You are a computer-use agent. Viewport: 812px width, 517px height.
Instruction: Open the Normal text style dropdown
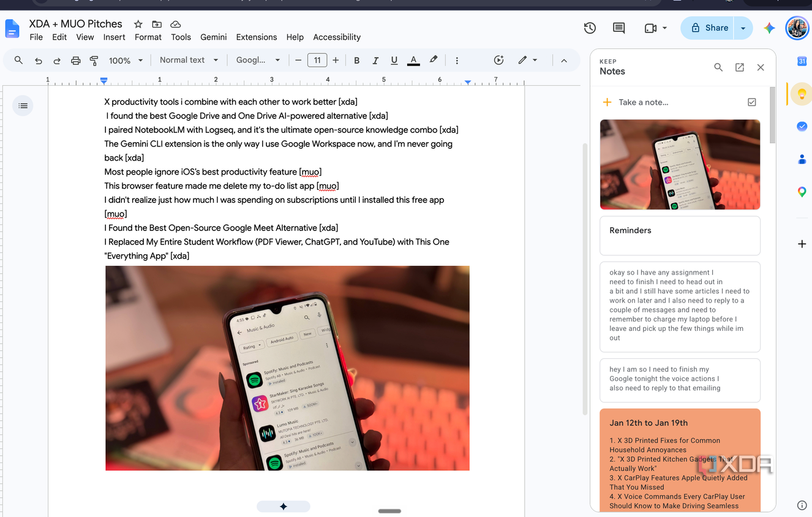(x=189, y=60)
